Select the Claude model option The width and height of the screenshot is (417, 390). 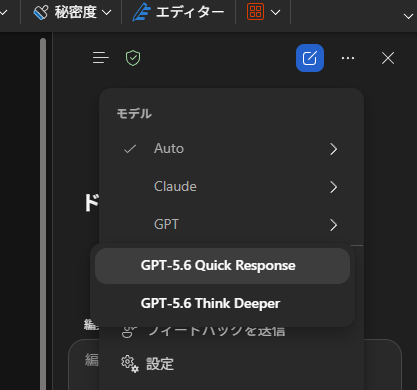click(x=231, y=187)
